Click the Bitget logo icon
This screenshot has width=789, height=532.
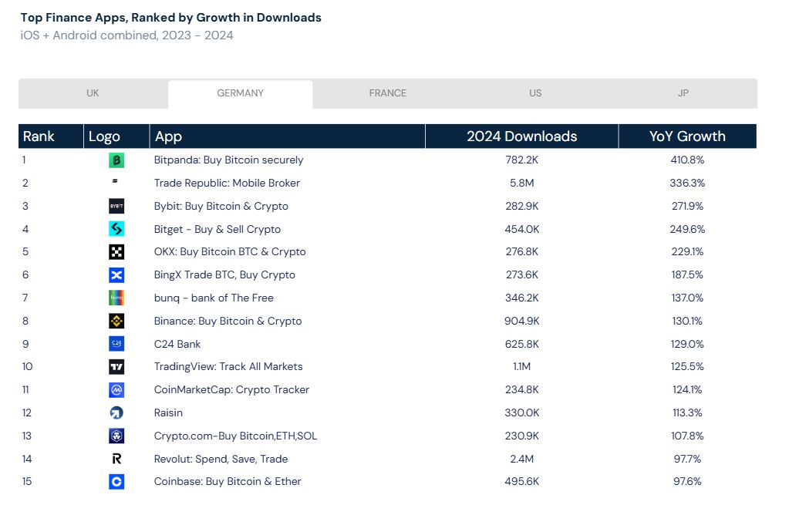(x=116, y=229)
